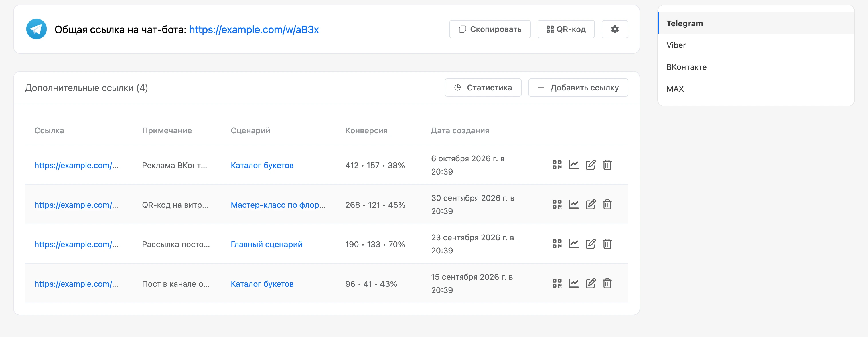The image size is (868, 337).
Task: Edit the Пост в канале link
Action: [x=590, y=283]
